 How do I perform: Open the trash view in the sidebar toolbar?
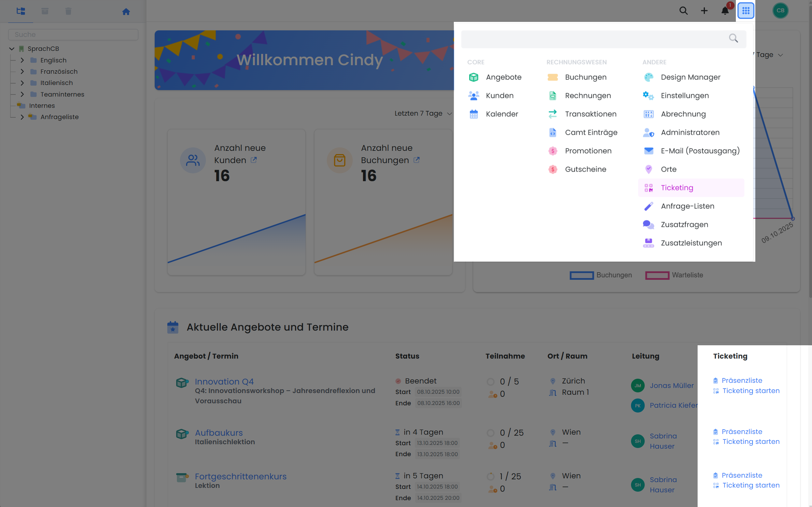[x=68, y=11]
